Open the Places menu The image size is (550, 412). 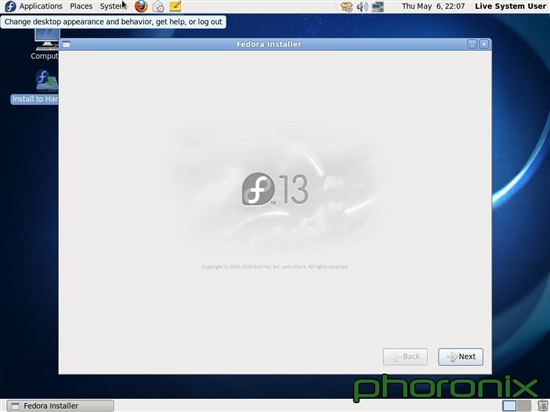pos(81,6)
